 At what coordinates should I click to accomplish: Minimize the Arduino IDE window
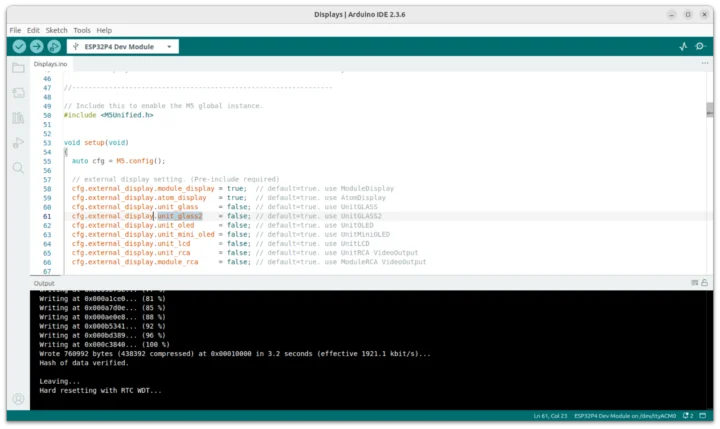pyautogui.click(x=671, y=14)
